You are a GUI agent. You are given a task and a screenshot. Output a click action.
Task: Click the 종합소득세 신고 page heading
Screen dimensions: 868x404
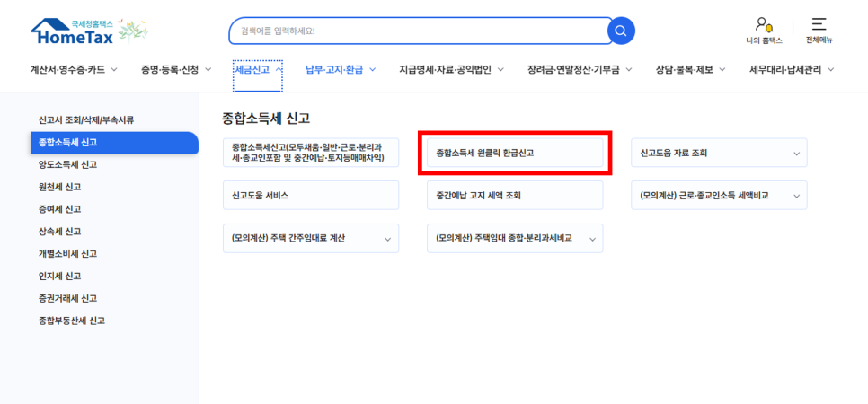tap(266, 119)
